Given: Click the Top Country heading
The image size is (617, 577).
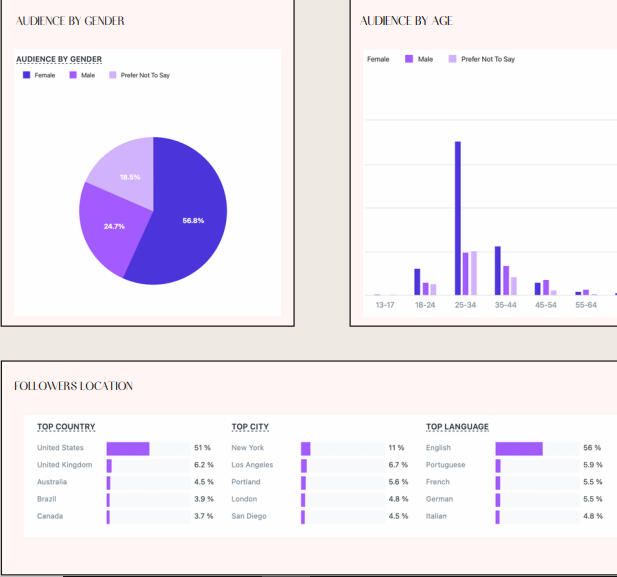Looking at the screenshot, I should (x=66, y=427).
